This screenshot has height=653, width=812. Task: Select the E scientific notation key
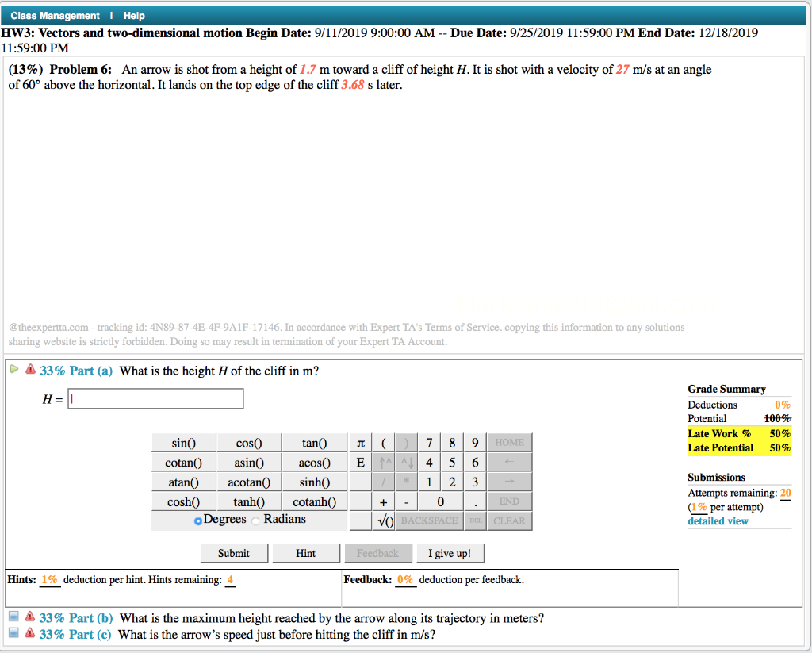pyautogui.click(x=361, y=462)
